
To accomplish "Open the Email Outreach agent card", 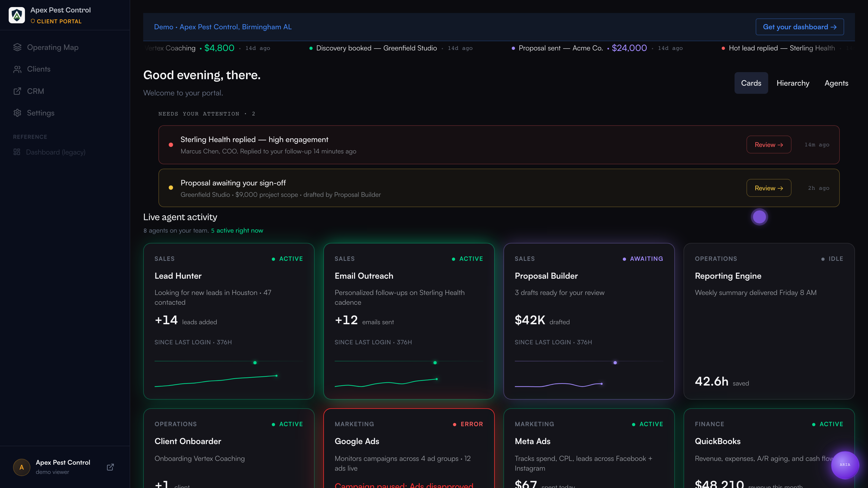I will click(x=409, y=321).
